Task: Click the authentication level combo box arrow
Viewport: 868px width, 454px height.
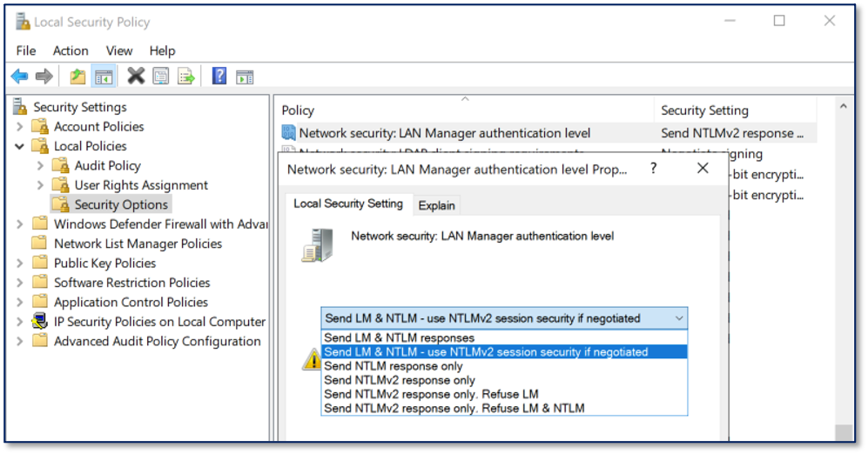Action: click(679, 318)
